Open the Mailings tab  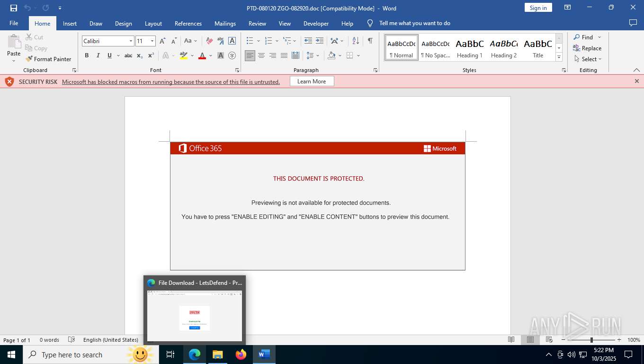[x=225, y=23]
